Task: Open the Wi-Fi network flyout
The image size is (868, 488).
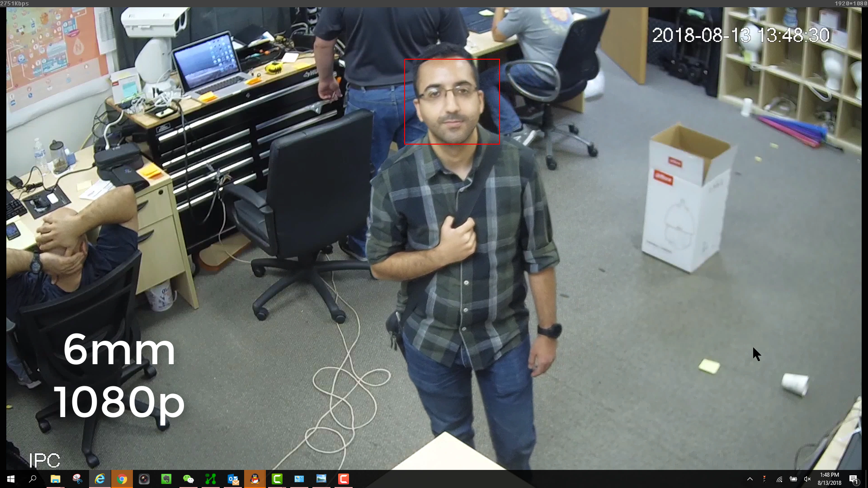Action: pyautogui.click(x=779, y=479)
